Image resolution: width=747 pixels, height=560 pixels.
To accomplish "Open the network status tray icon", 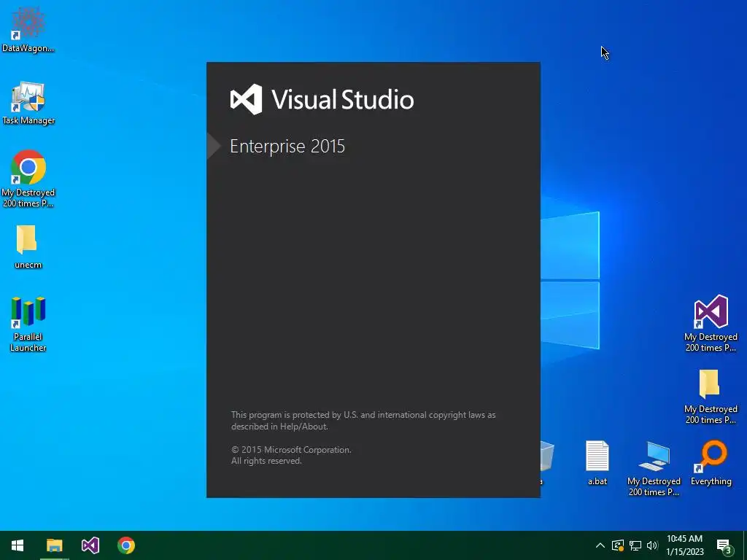I will 635,545.
